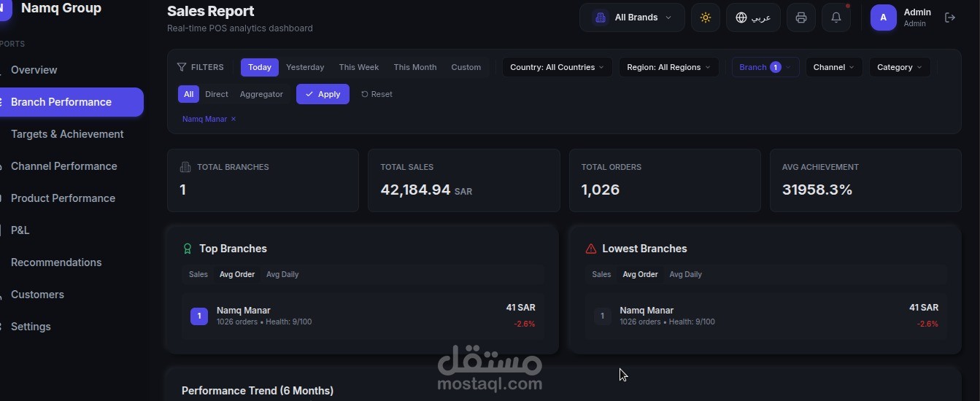Switch Lowest Branches to Avg Daily tab
980x401 pixels.
point(685,274)
